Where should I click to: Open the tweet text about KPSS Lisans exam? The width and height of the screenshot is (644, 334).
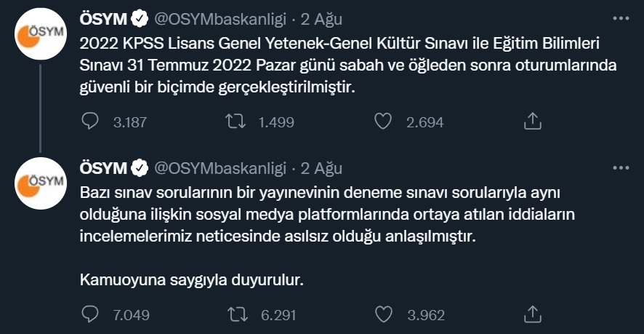click(x=348, y=65)
